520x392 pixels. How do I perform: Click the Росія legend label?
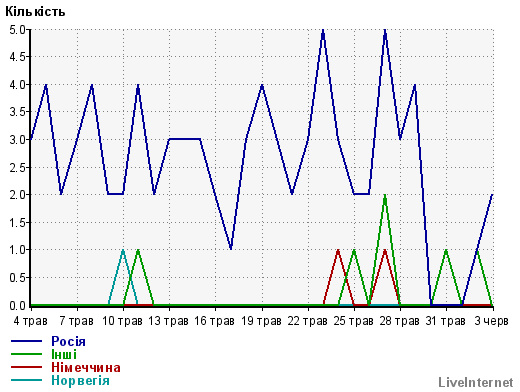68,341
